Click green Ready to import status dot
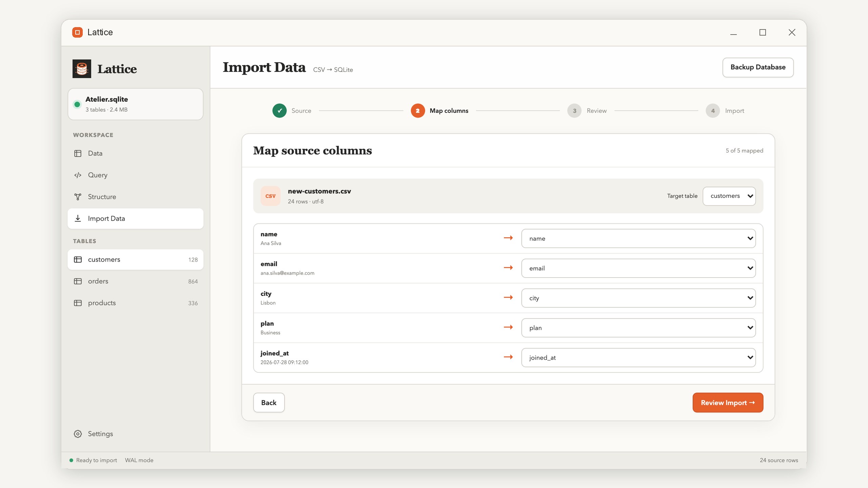 click(71, 460)
